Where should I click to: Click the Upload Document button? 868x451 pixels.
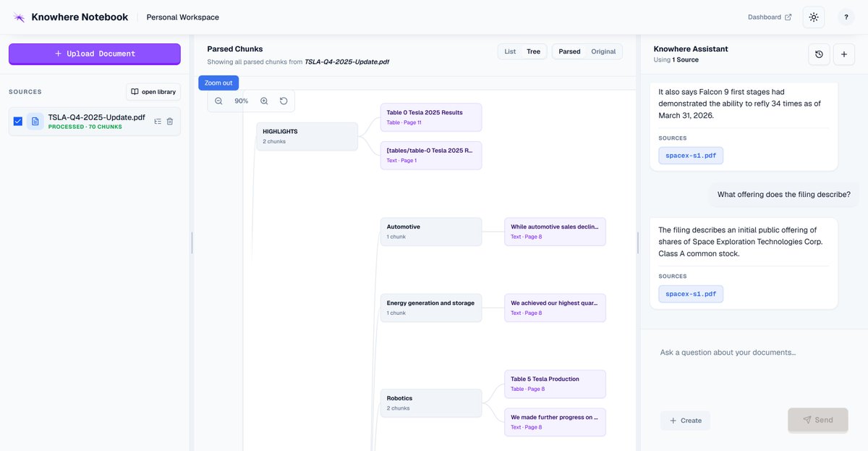pyautogui.click(x=95, y=54)
